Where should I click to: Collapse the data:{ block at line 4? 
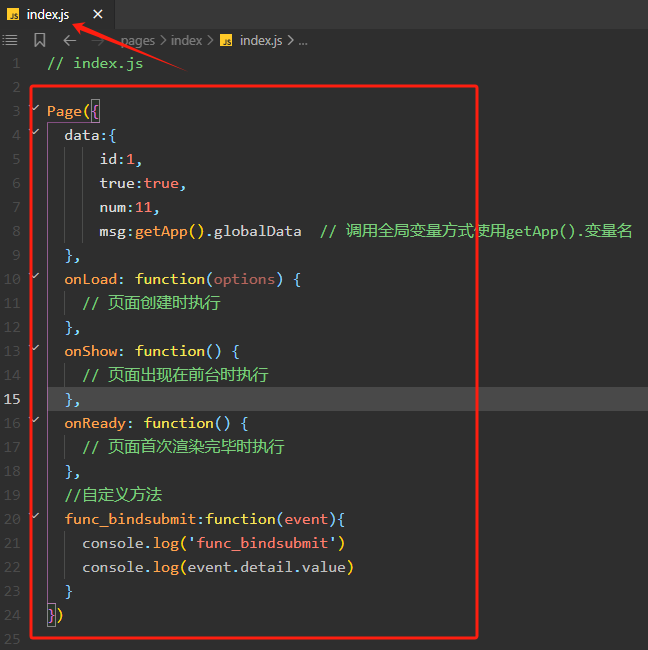pos(35,132)
